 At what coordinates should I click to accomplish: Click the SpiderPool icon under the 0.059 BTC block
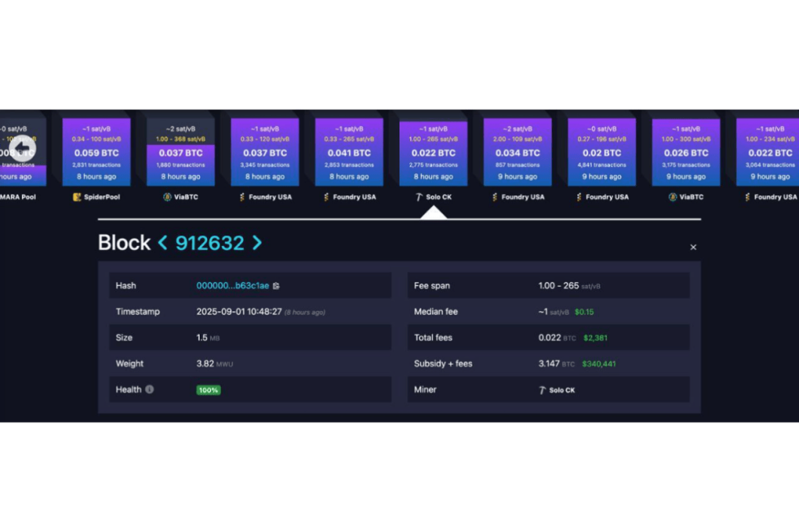tap(77, 197)
